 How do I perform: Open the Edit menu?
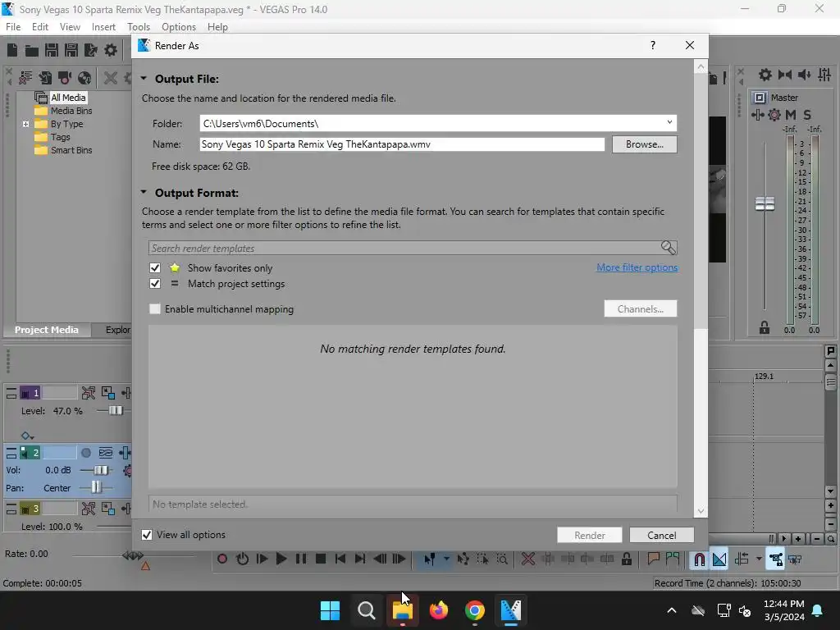pos(40,27)
